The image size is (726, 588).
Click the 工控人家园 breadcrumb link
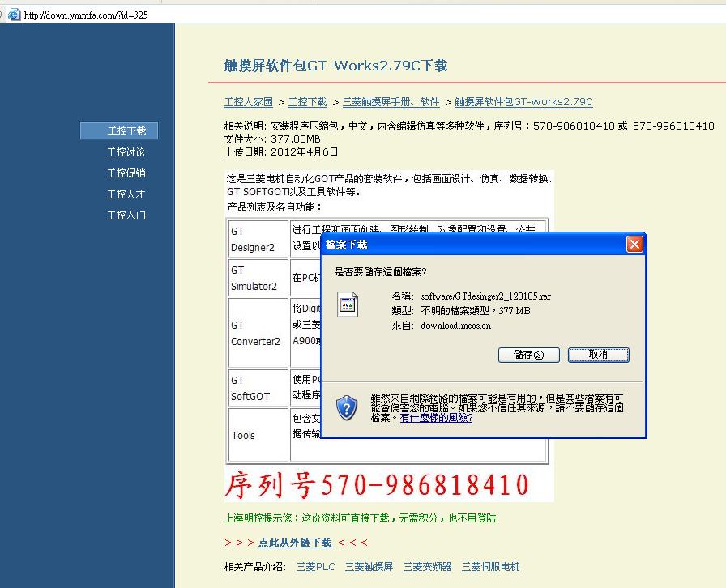[x=249, y=102]
